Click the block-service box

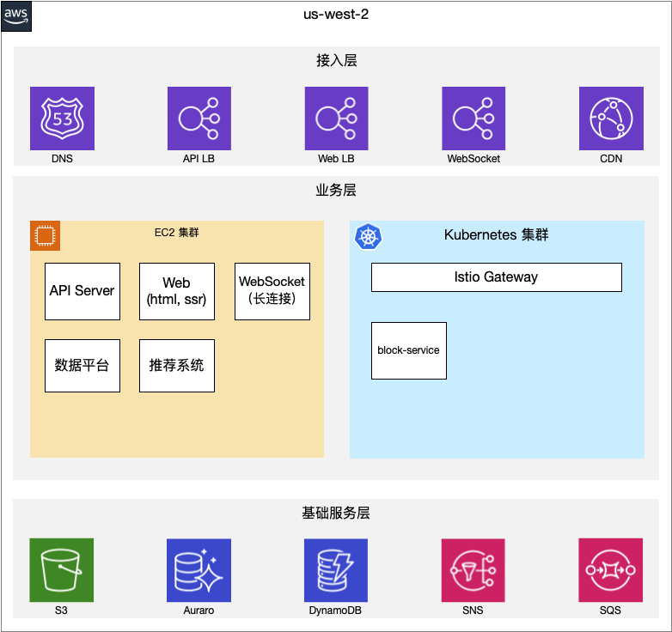(x=409, y=350)
